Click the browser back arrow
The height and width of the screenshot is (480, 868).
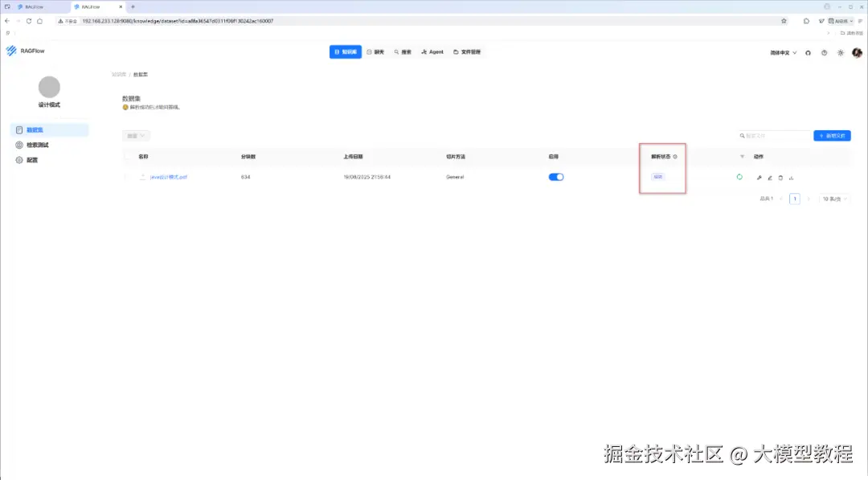pos(7,21)
